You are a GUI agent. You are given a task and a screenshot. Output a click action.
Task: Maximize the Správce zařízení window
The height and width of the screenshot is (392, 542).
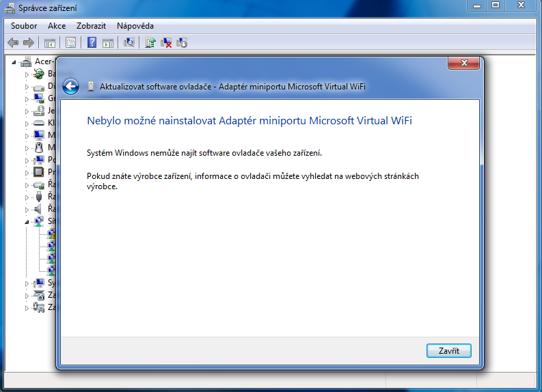pyautogui.click(x=496, y=5)
